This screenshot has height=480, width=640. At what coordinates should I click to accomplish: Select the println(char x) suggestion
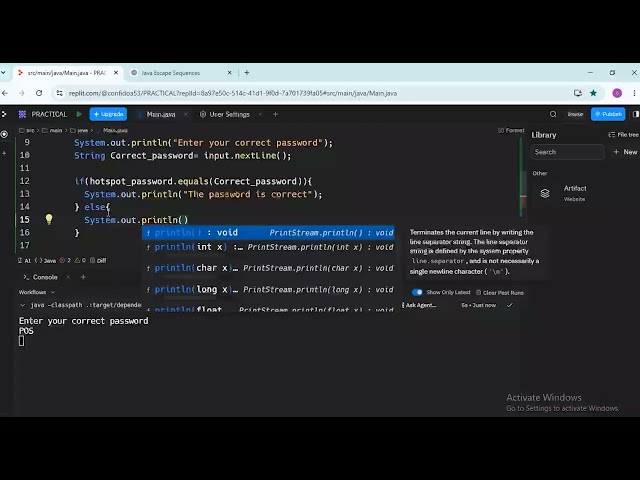point(268,268)
